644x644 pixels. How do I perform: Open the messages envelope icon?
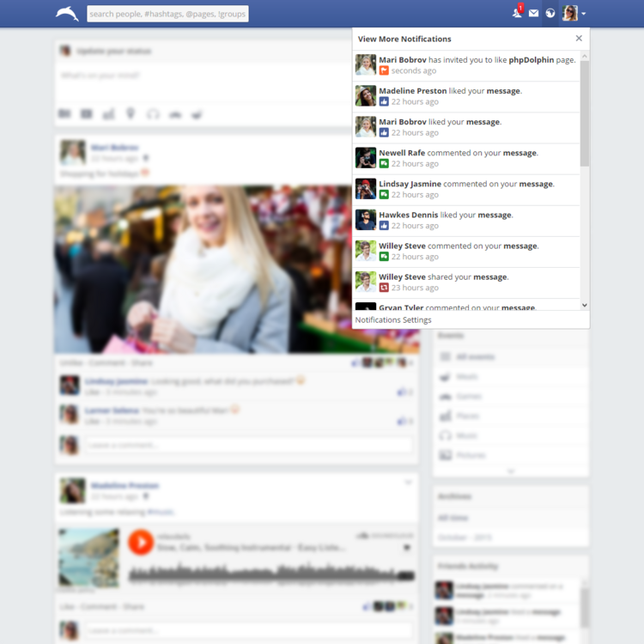point(533,14)
